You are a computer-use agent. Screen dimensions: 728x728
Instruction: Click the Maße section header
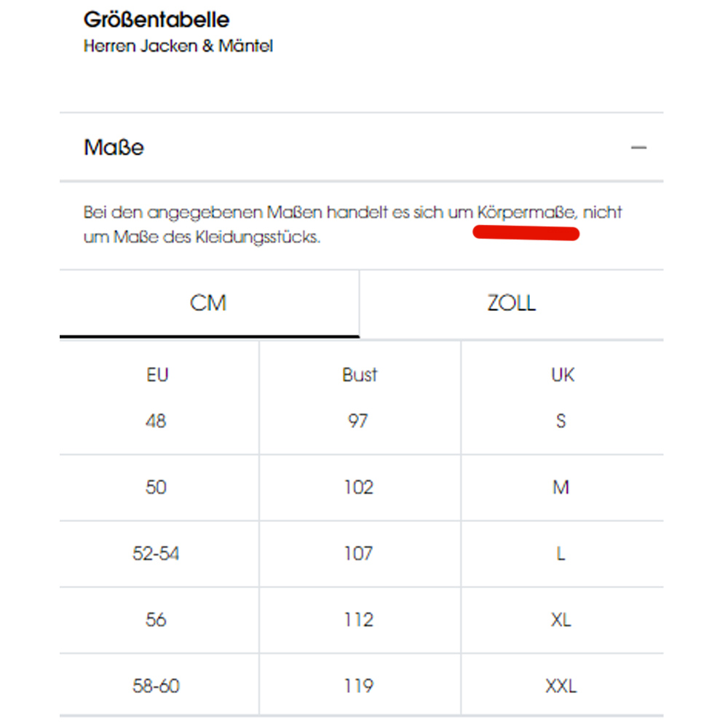pos(114,148)
